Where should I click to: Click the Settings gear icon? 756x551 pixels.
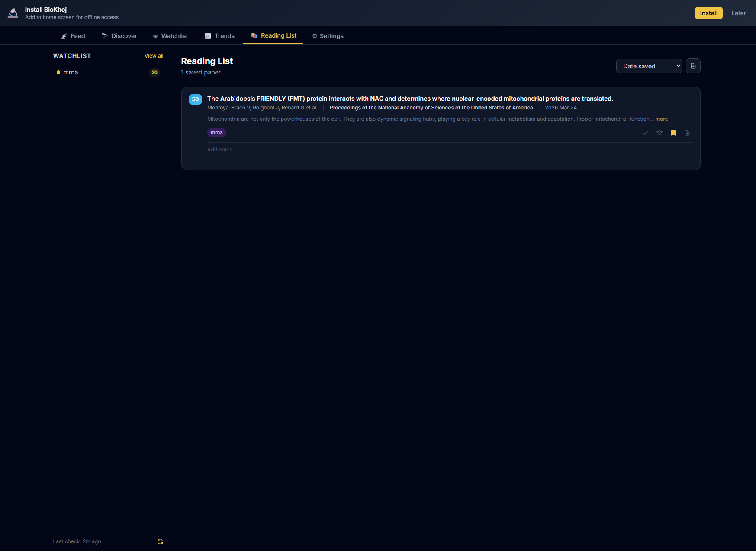click(x=315, y=36)
